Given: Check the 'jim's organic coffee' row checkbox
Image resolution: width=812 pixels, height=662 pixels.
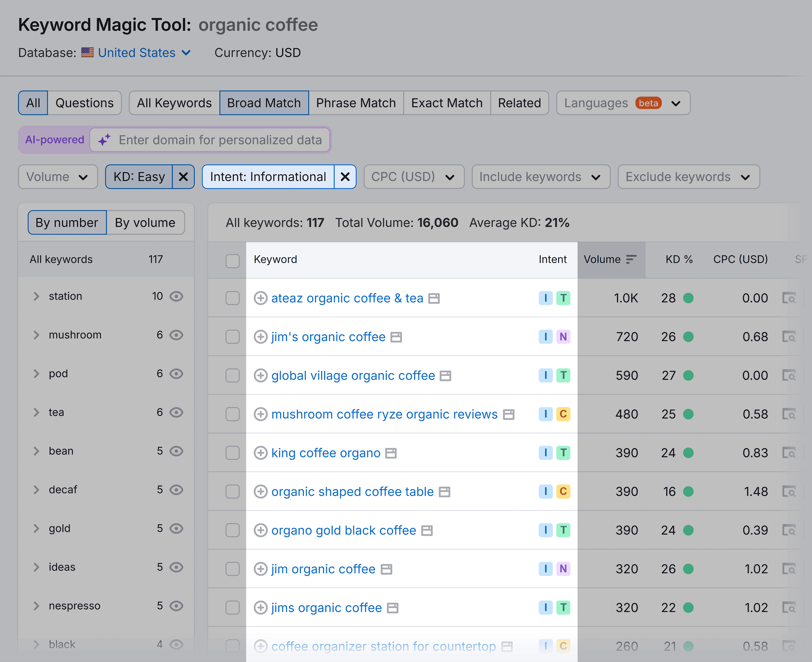Looking at the screenshot, I should 233,337.
